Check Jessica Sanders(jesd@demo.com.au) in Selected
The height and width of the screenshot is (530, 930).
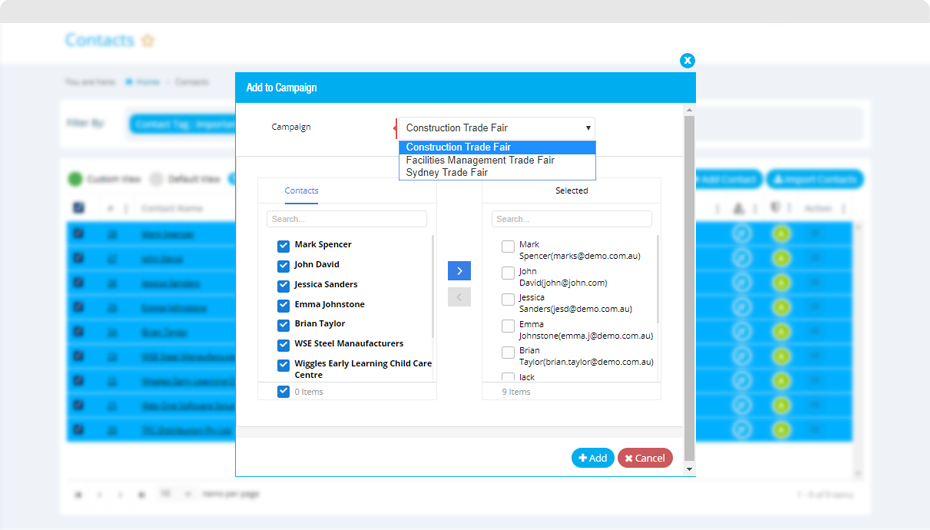[x=508, y=299]
